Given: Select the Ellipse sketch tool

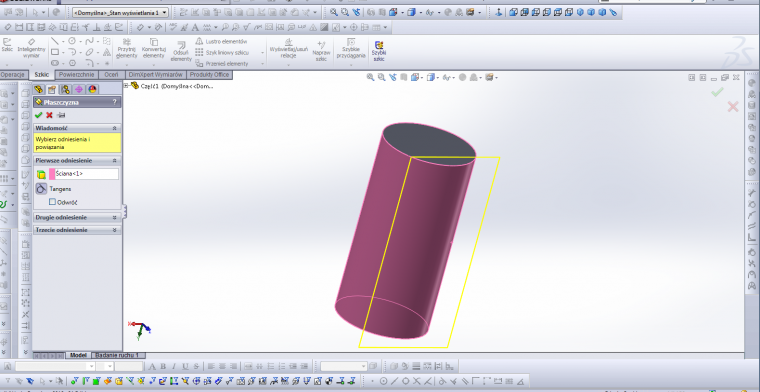Looking at the screenshot, I should [x=89, y=52].
